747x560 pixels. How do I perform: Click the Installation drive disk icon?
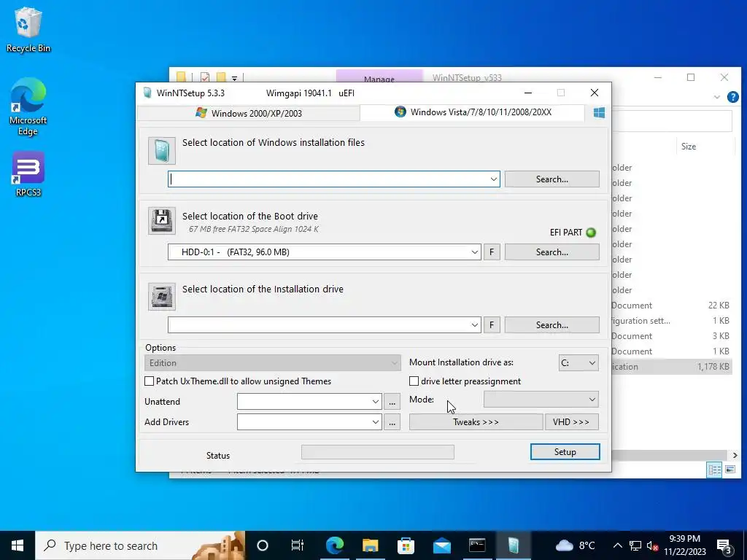161,296
